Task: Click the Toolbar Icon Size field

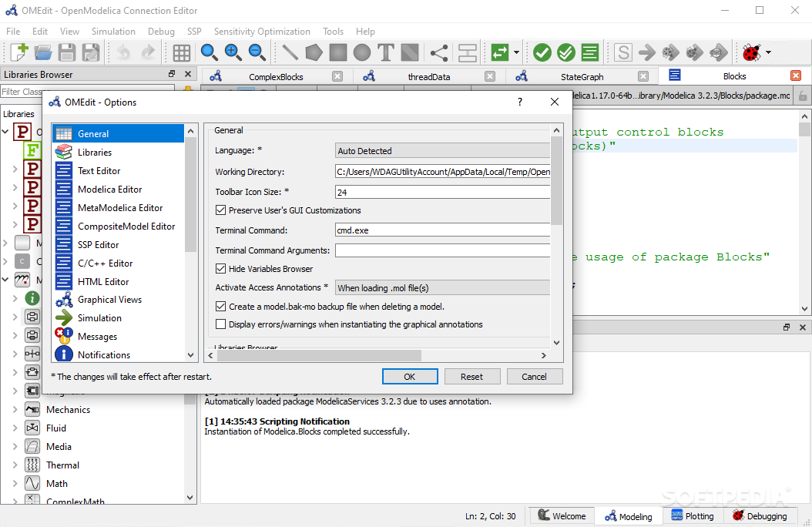Action: (442, 192)
